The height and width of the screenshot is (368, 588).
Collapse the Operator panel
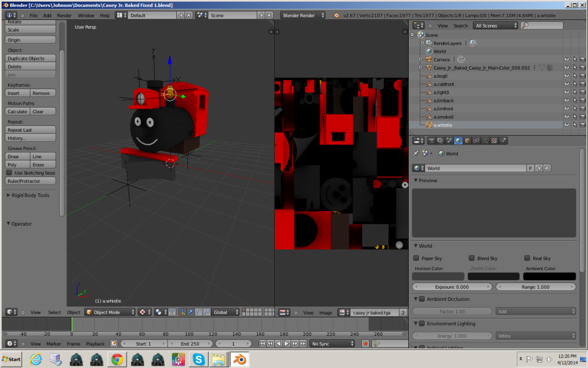8,224
